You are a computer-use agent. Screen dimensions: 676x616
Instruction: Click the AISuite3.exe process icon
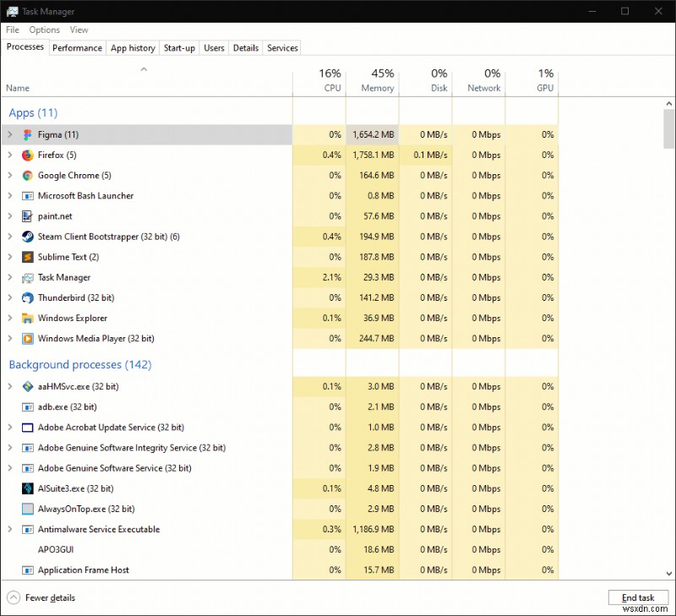point(26,488)
